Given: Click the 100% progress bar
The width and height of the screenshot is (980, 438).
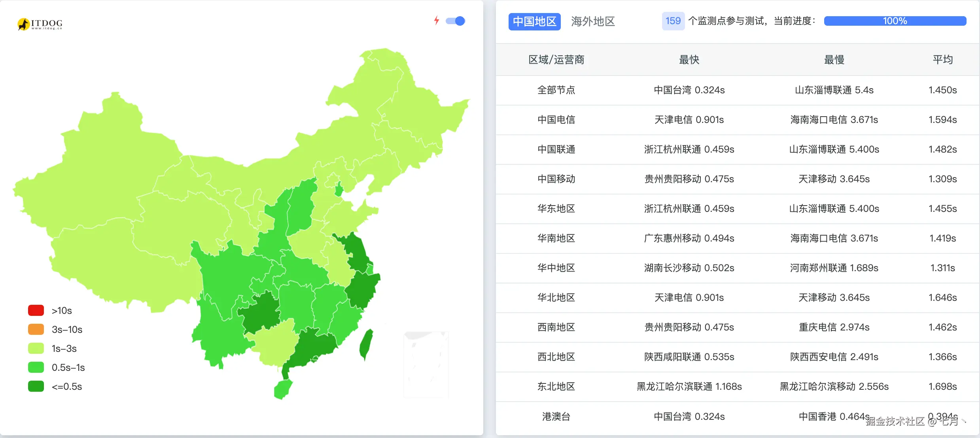Looking at the screenshot, I should [895, 21].
